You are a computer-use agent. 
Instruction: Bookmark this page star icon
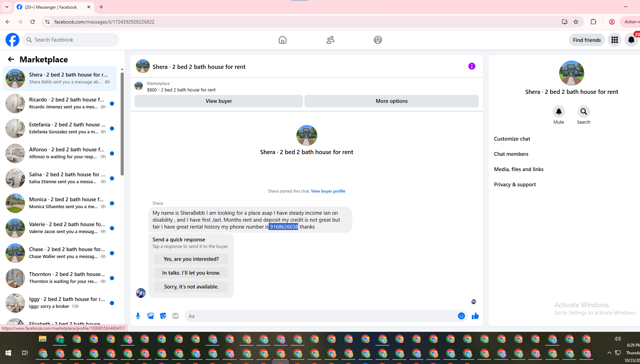(x=576, y=22)
